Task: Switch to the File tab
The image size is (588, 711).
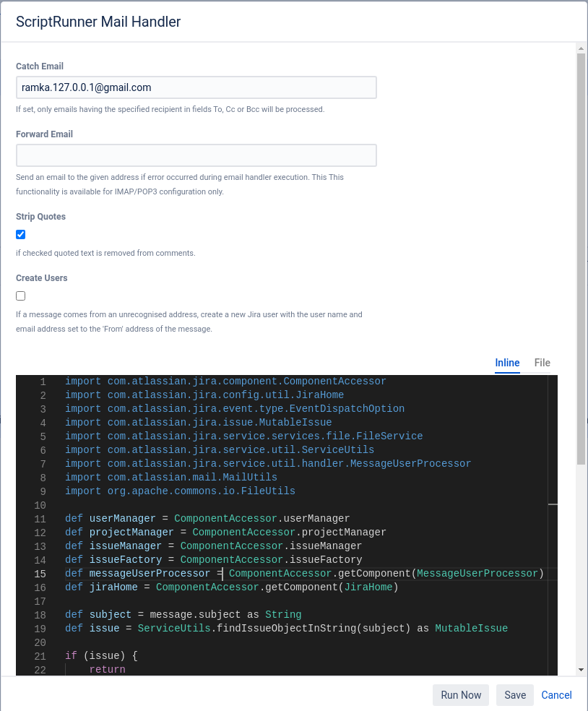Action: (541, 363)
